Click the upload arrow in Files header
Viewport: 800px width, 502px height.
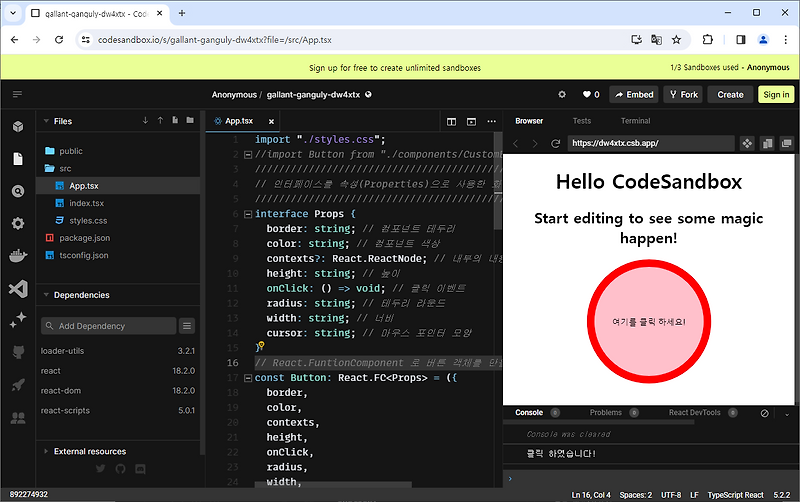160,120
